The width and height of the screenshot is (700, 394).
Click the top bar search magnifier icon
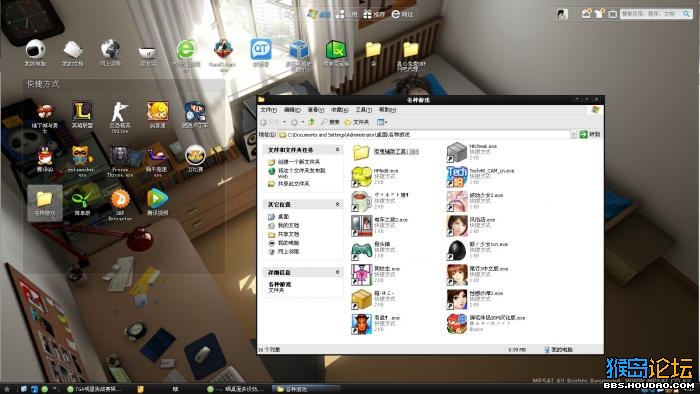(687, 14)
